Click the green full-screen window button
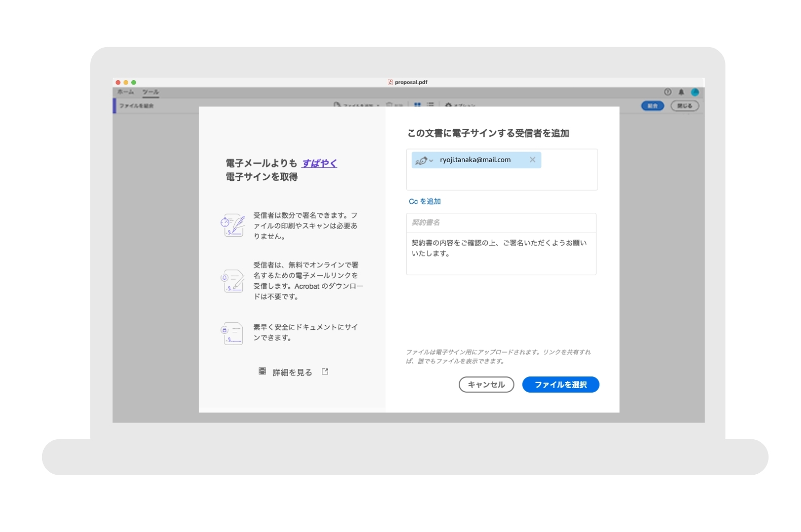This screenshot has width=801, height=532. [x=134, y=82]
